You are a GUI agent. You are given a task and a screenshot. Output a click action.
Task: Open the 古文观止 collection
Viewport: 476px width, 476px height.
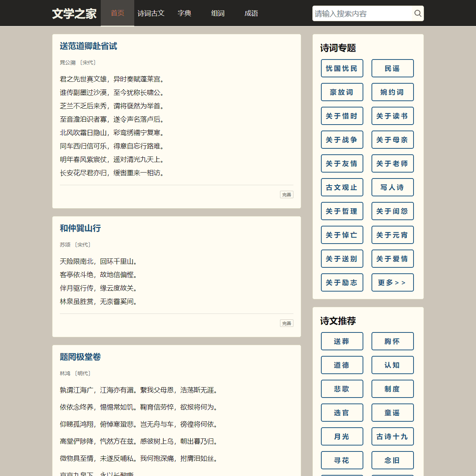coord(342,187)
